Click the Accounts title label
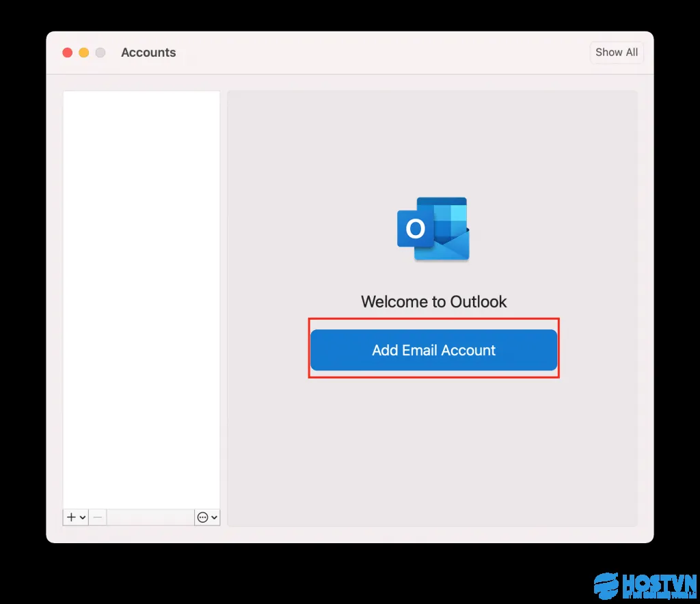The width and height of the screenshot is (700, 604). click(x=148, y=52)
